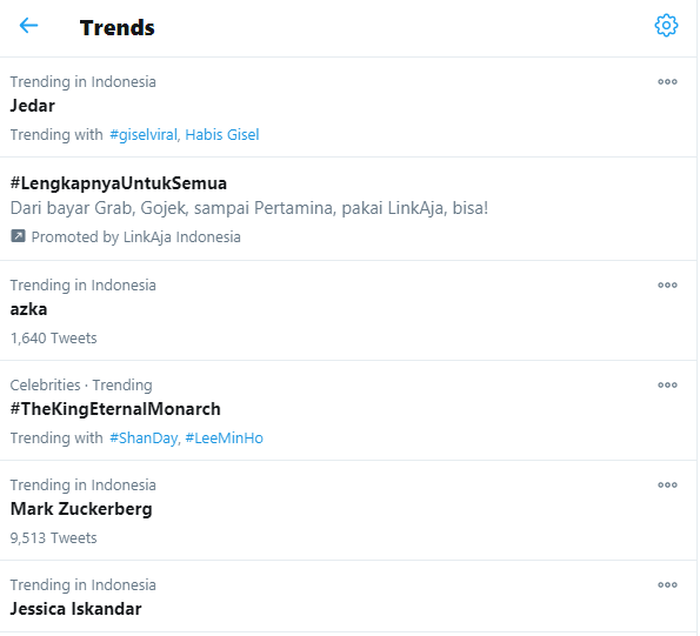Open the #giselviral hashtag link
Image resolution: width=700 pixels, height=636 pixels.
[143, 134]
